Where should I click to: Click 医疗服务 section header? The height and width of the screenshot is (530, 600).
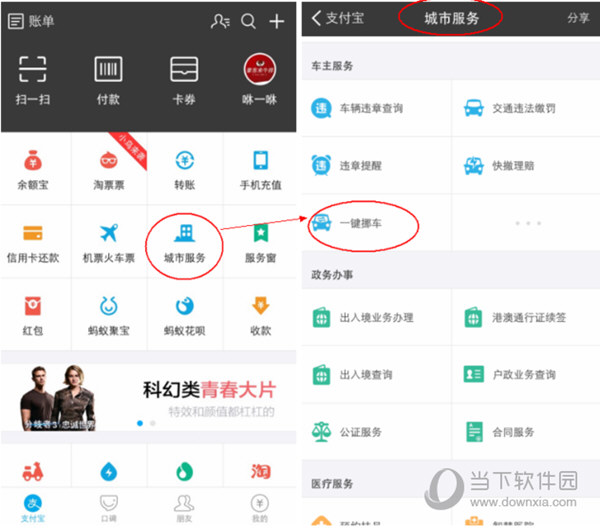click(332, 484)
